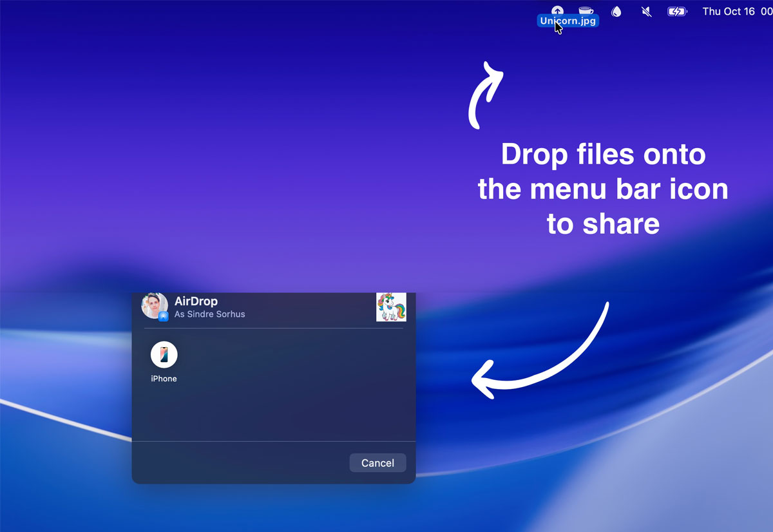This screenshot has height=532, width=773.
Task: Click the unicorn image preview thumbnail
Action: coord(391,307)
